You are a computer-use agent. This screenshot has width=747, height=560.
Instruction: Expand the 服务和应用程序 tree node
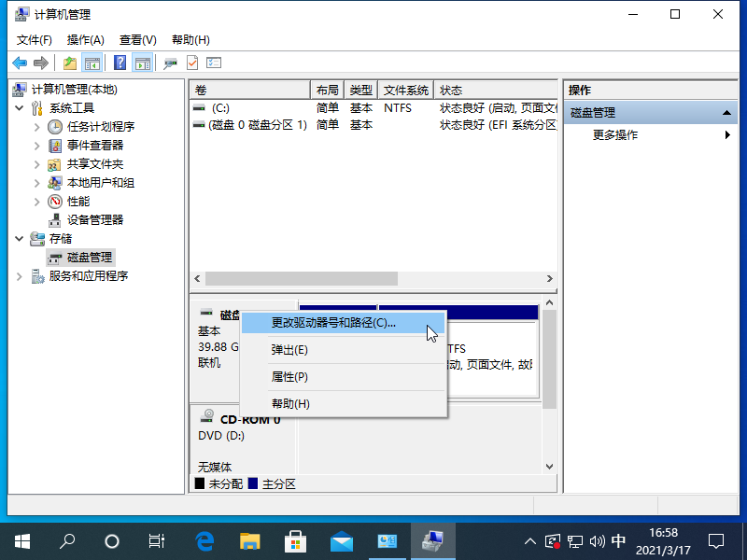[x=19, y=275]
